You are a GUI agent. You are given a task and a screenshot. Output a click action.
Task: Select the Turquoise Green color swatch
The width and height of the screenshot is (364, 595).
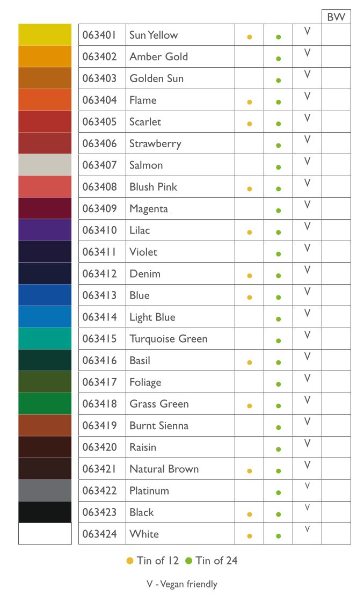[x=45, y=338]
